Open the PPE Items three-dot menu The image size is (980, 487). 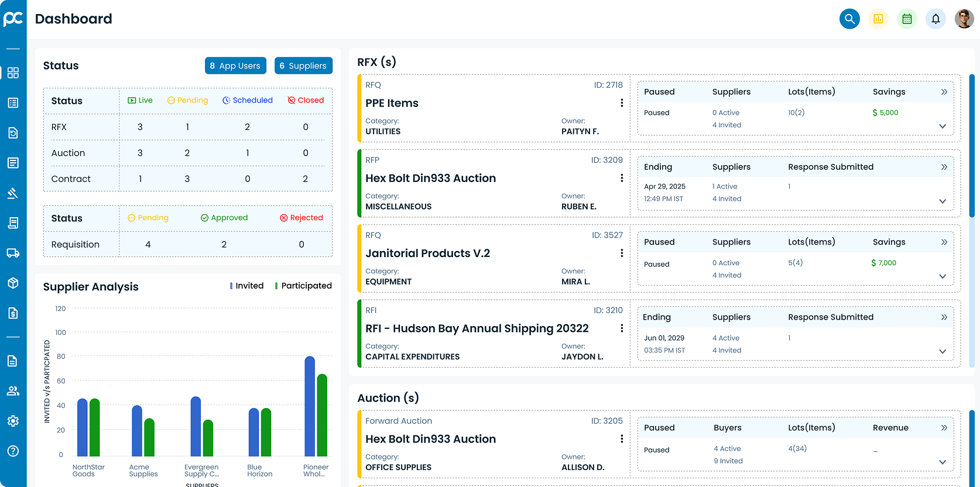621,103
